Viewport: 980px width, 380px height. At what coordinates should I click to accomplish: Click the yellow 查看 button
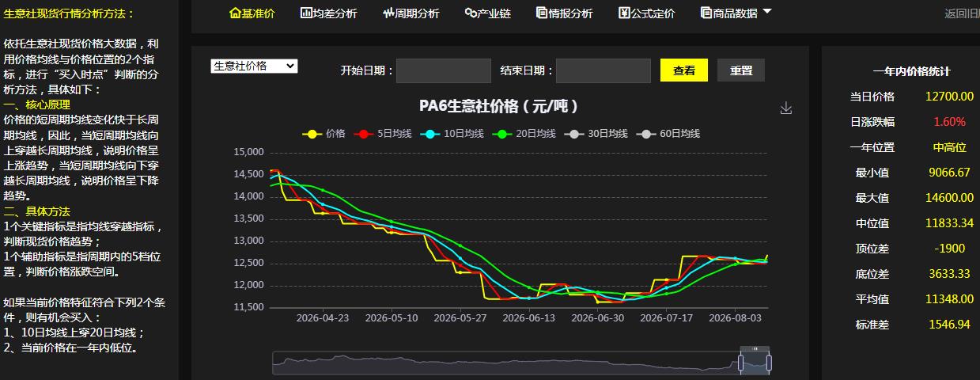(684, 70)
